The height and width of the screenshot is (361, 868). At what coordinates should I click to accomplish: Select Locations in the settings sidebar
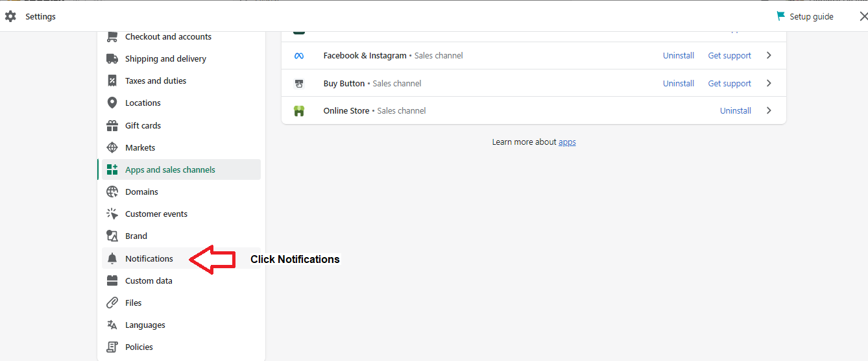181,103
